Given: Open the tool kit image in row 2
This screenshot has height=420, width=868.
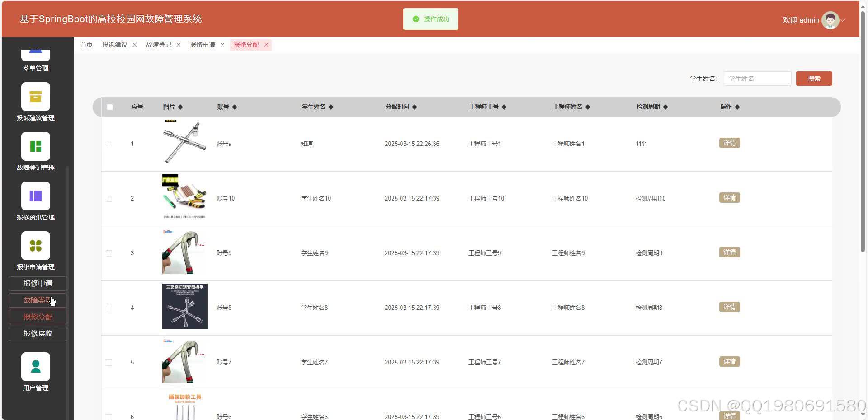Looking at the screenshot, I should click(x=185, y=197).
